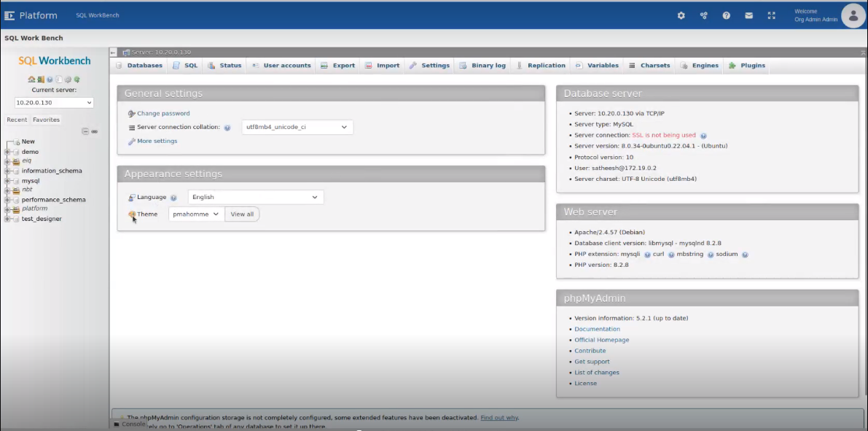Click the Theme palette icon
This screenshot has width=868, height=431.
coord(132,214)
